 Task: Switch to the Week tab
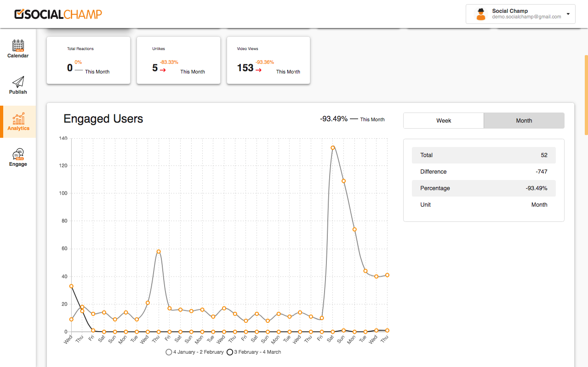[444, 121]
